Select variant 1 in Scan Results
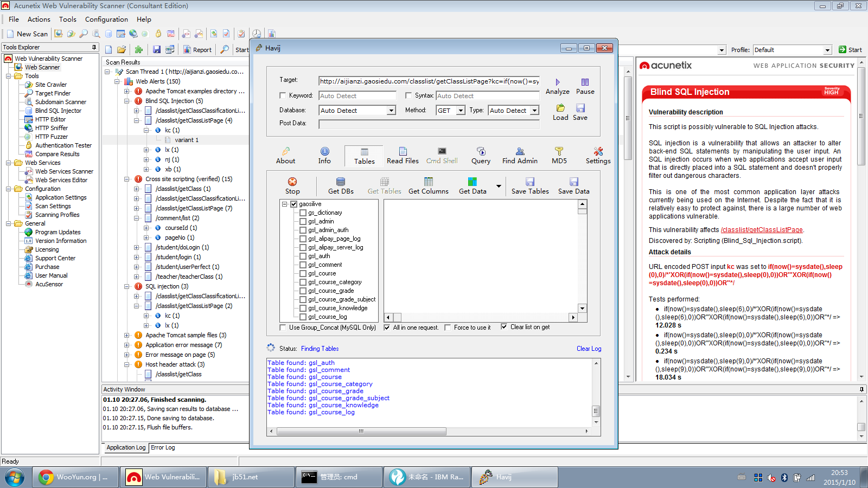 [x=187, y=140]
